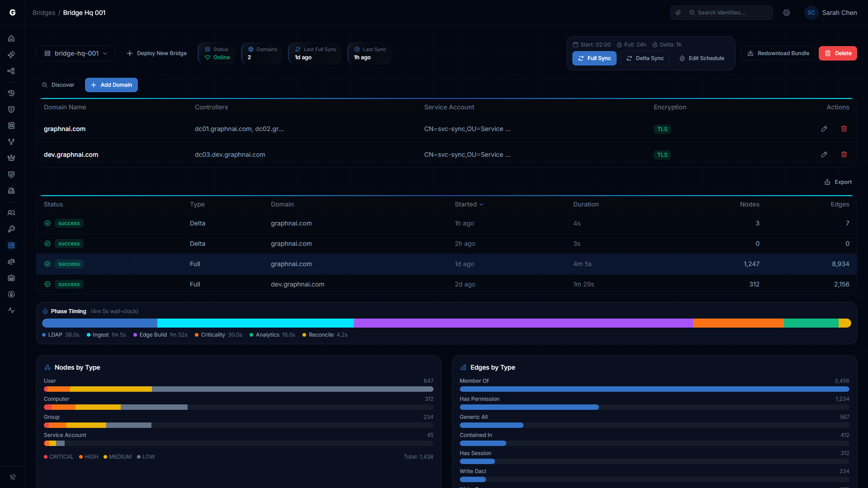Select the key icon in the sidebar

pos(11,229)
